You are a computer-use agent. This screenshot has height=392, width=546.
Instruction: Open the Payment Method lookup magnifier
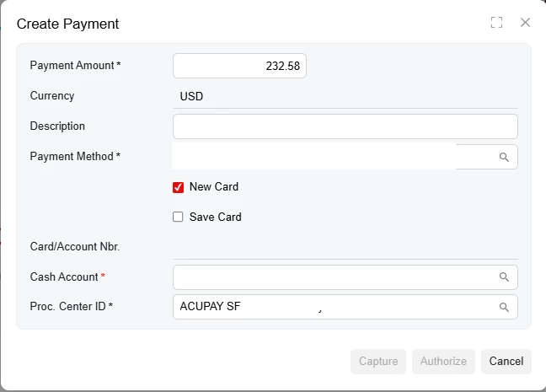pyautogui.click(x=504, y=157)
